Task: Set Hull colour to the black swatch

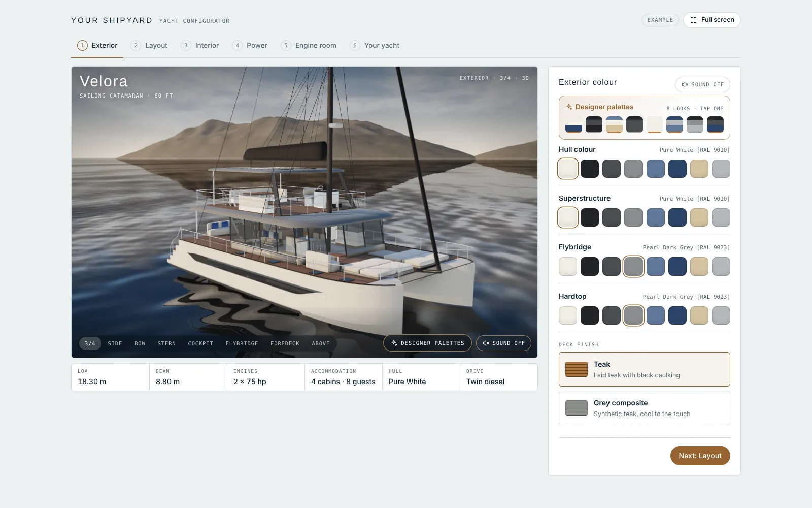Action: (x=590, y=169)
